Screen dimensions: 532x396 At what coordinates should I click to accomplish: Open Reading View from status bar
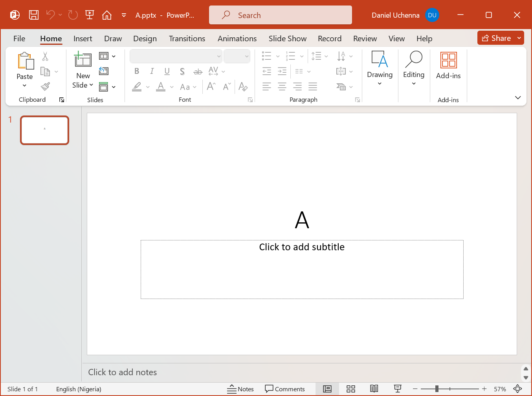(x=374, y=389)
